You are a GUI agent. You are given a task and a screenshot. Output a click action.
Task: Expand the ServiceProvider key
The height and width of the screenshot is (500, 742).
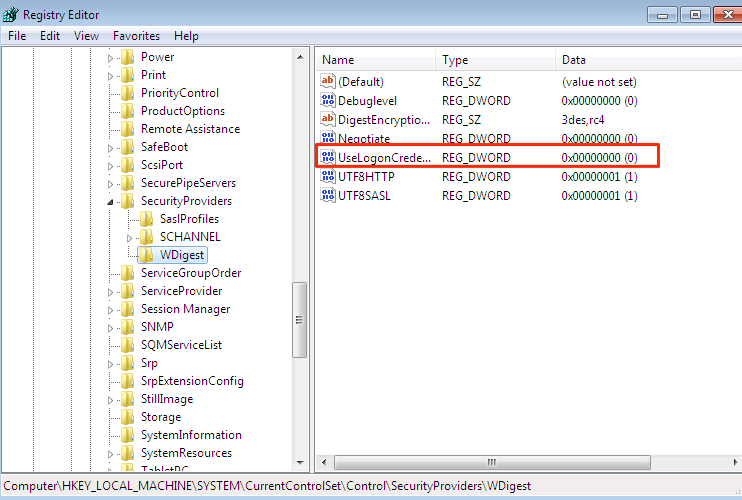tap(110, 292)
